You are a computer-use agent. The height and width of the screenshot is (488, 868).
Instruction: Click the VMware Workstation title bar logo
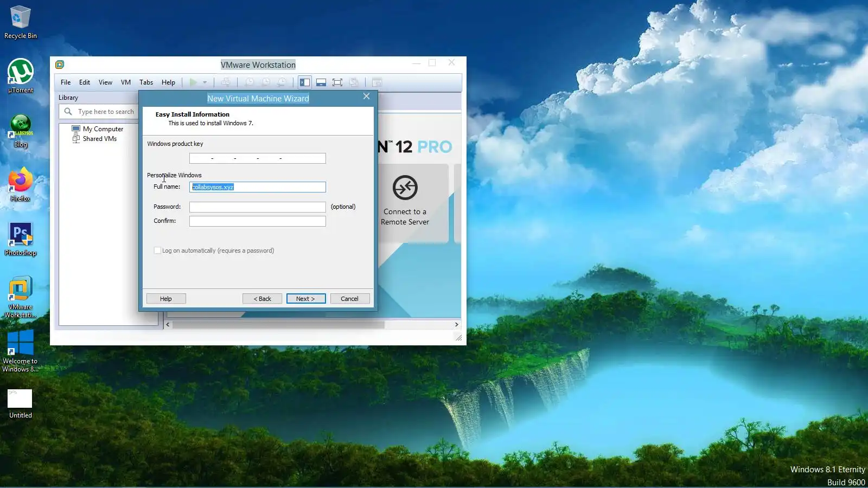click(60, 65)
